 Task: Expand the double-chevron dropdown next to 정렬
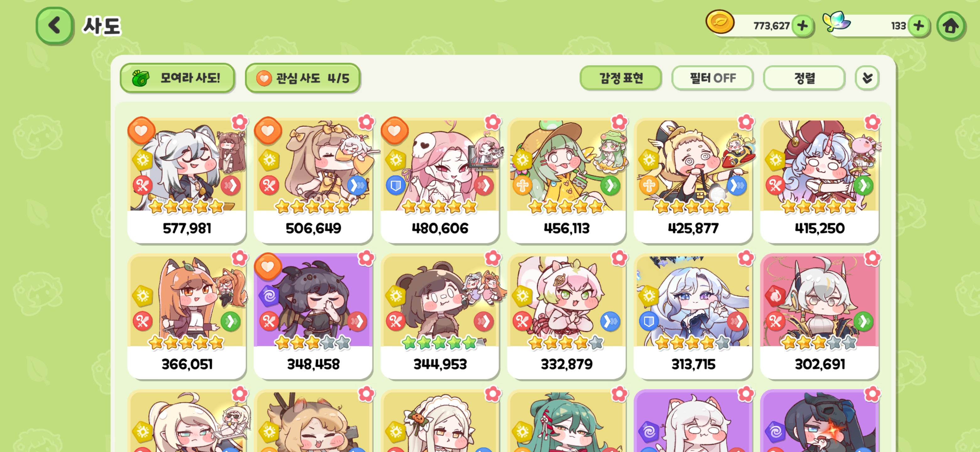(867, 78)
